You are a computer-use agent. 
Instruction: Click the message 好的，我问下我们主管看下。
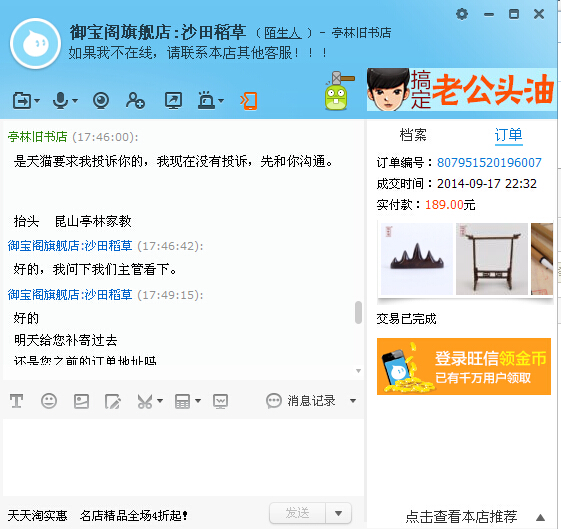pyautogui.click(x=95, y=269)
